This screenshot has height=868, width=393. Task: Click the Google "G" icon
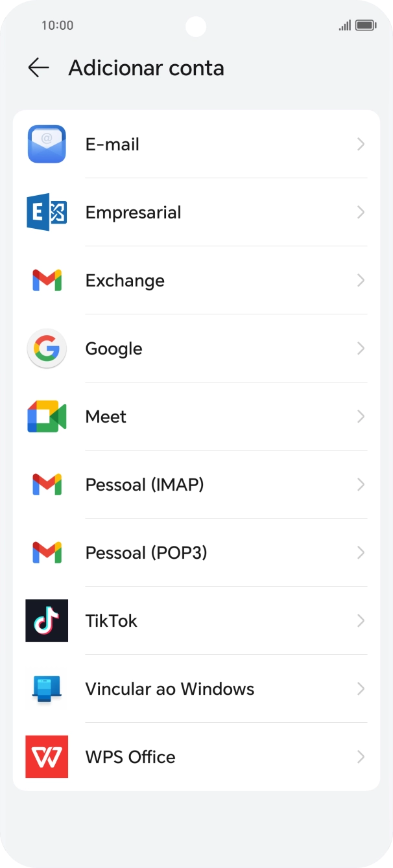click(x=46, y=348)
